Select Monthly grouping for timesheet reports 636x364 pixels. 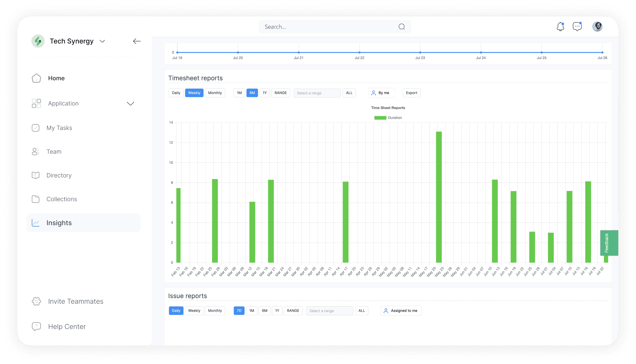[x=215, y=93]
